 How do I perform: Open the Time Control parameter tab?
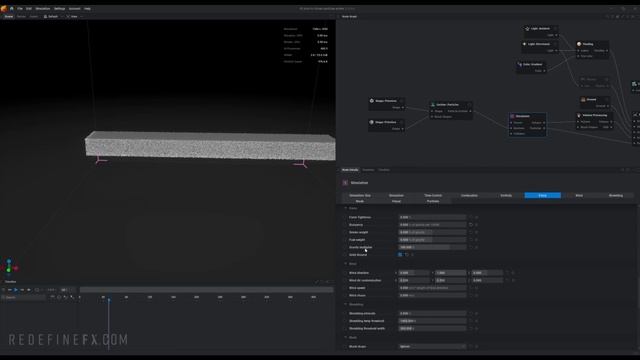pos(433,196)
